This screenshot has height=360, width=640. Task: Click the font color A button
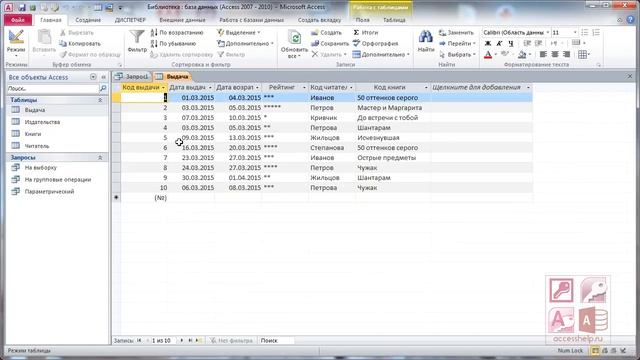pos(488,55)
